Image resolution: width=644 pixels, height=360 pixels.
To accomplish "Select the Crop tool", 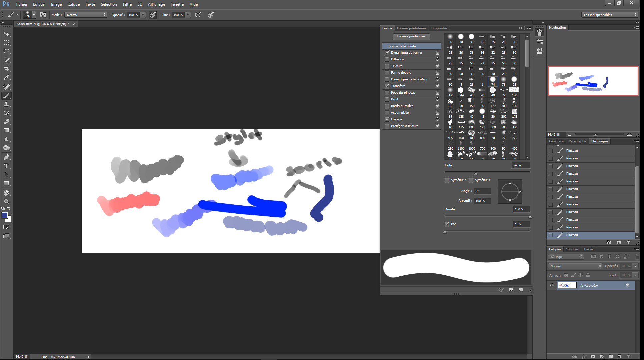I will pyautogui.click(x=6, y=69).
